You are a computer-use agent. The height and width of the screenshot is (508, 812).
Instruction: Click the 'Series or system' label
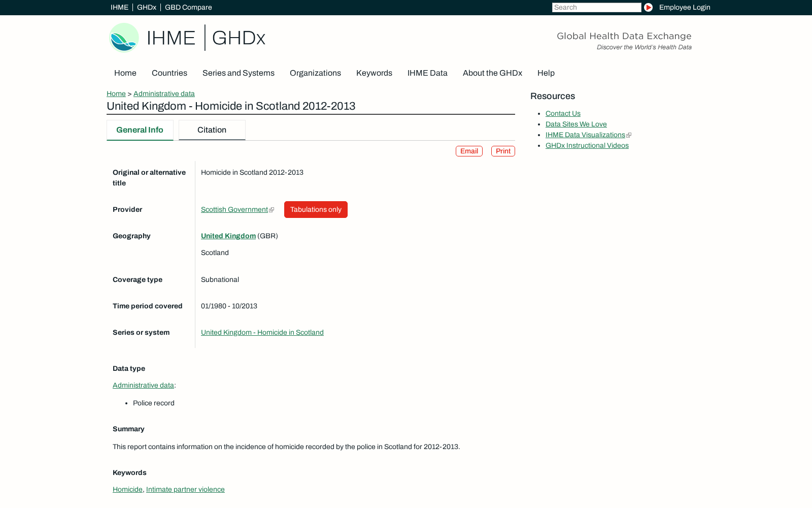tap(141, 332)
